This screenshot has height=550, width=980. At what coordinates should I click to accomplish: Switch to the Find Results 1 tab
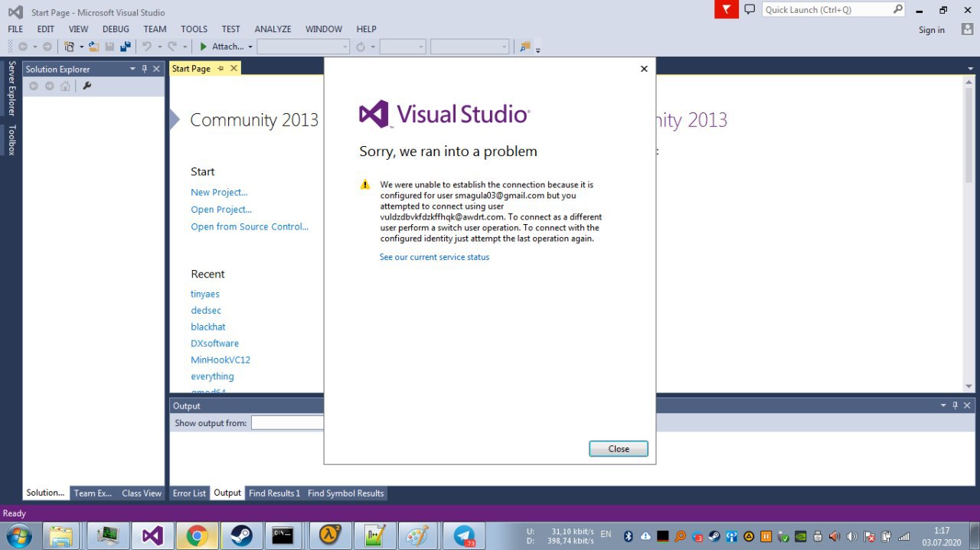coord(274,493)
